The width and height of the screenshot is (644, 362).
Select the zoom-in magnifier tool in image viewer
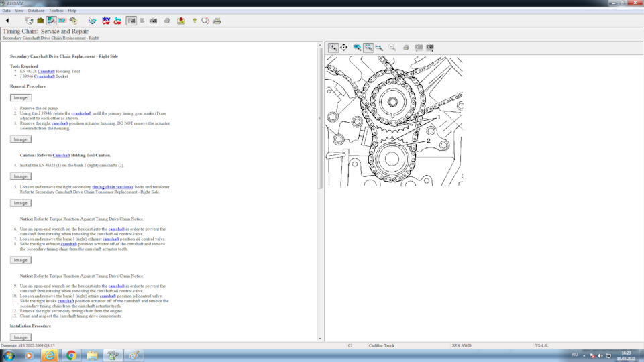(333, 48)
